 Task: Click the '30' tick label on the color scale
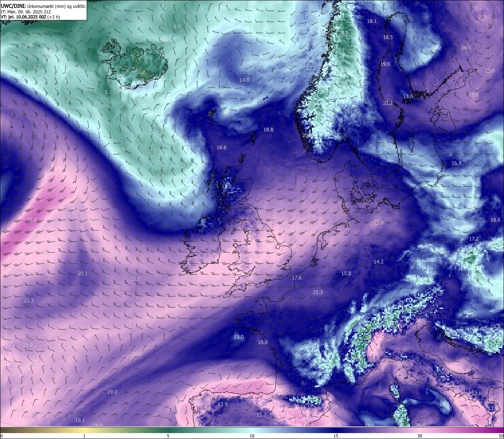(x=420, y=436)
